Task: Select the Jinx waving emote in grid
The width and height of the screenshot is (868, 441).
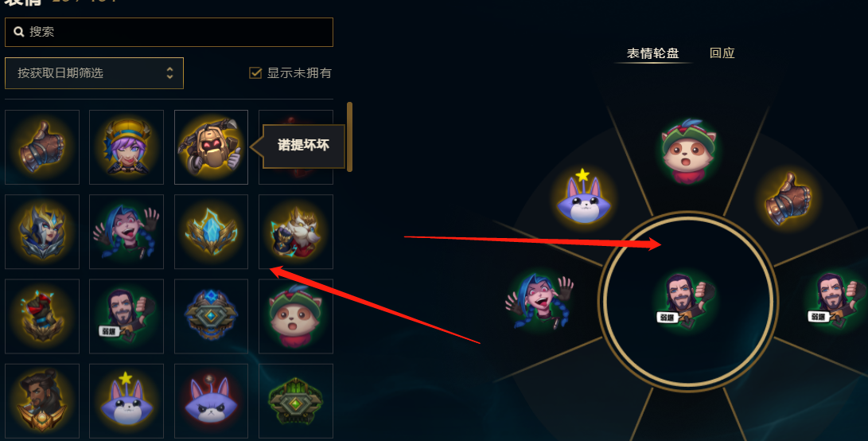Action: [x=127, y=232]
